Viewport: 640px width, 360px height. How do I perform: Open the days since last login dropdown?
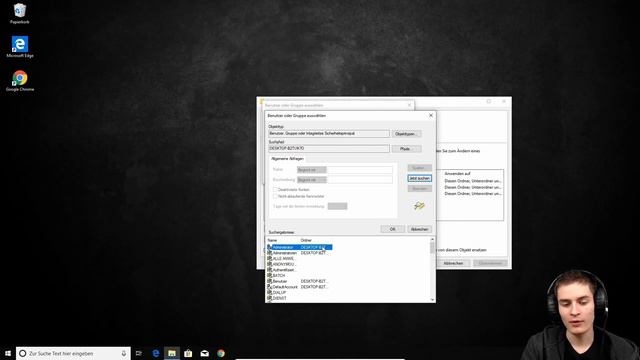337,206
